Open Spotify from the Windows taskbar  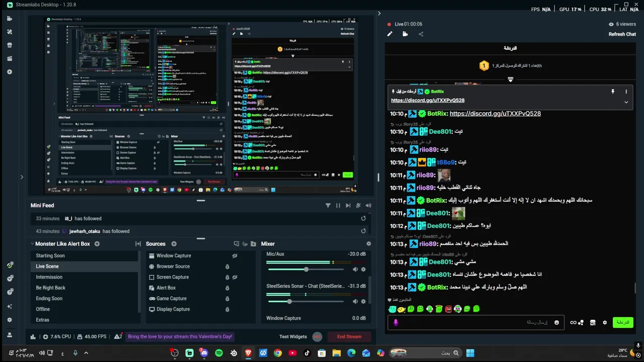tap(219, 353)
